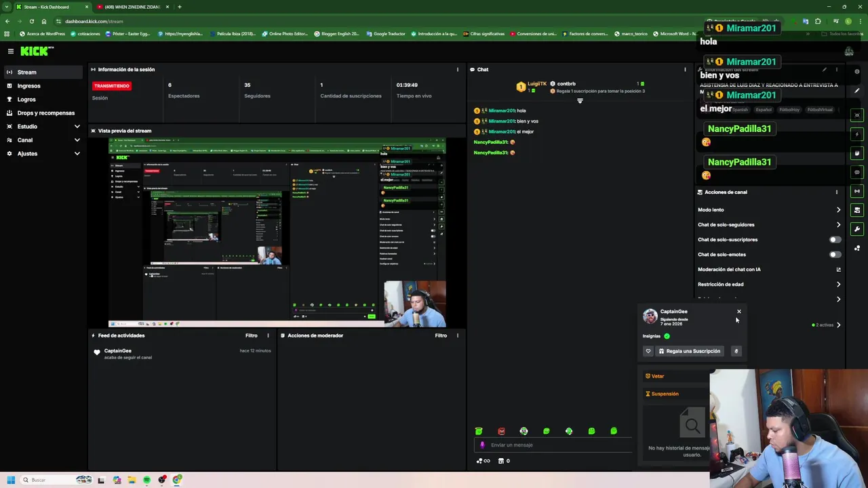Image resolution: width=868 pixels, height=488 pixels.
Task: Select the last green emote under chat
Action: pos(614,431)
